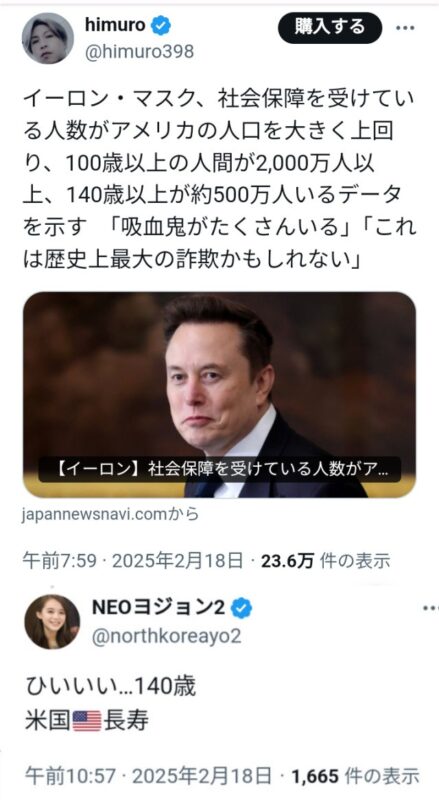Open NEOヨジョン2's profile avatar
439x800 pixels.
(x=52, y=621)
